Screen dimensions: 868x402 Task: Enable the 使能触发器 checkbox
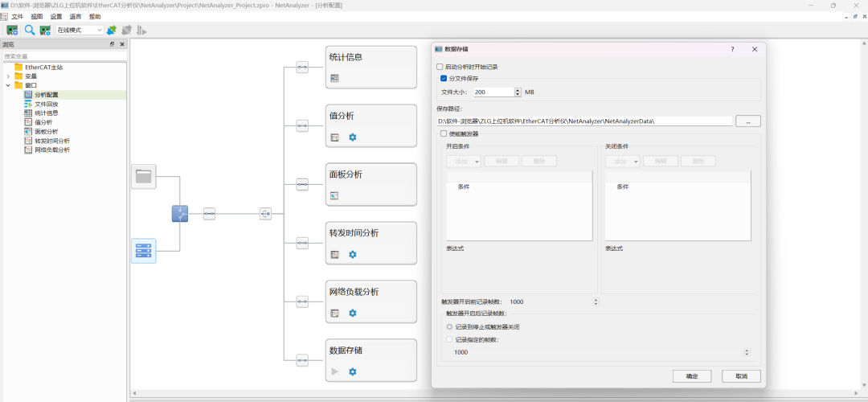[444, 133]
